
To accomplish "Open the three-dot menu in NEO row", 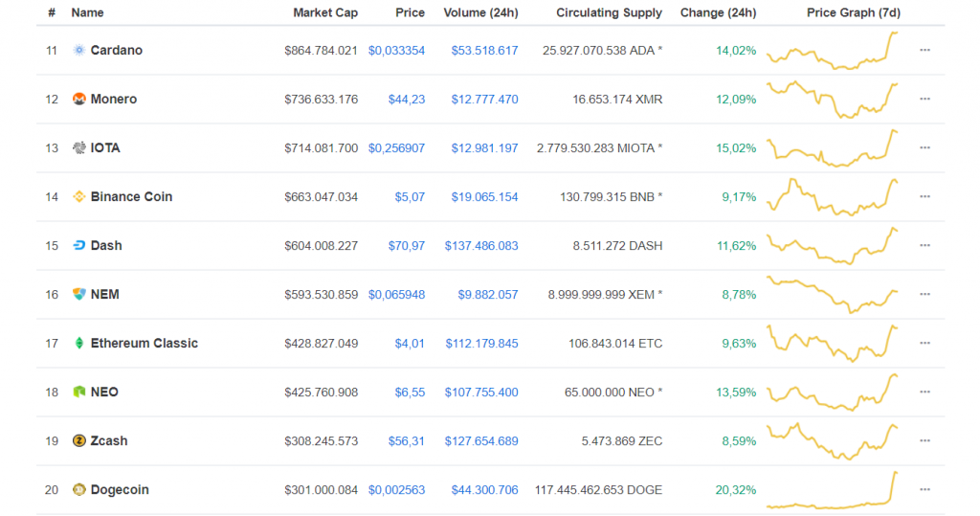I will pos(925,392).
